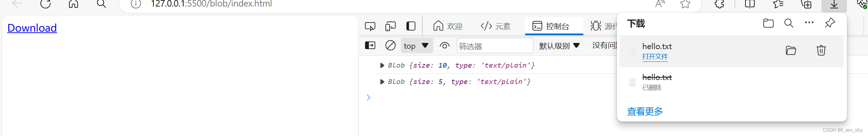Open favorites list icon
This screenshot has width=868, height=136.
tap(778, 4)
